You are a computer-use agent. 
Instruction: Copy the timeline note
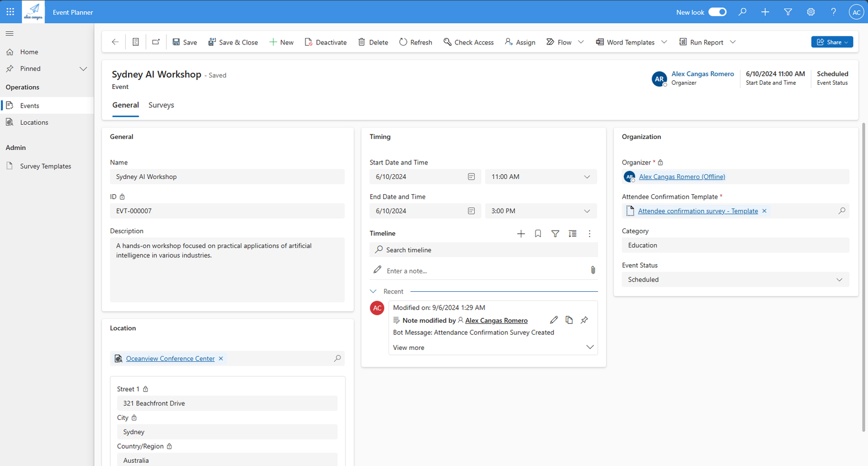coord(569,320)
